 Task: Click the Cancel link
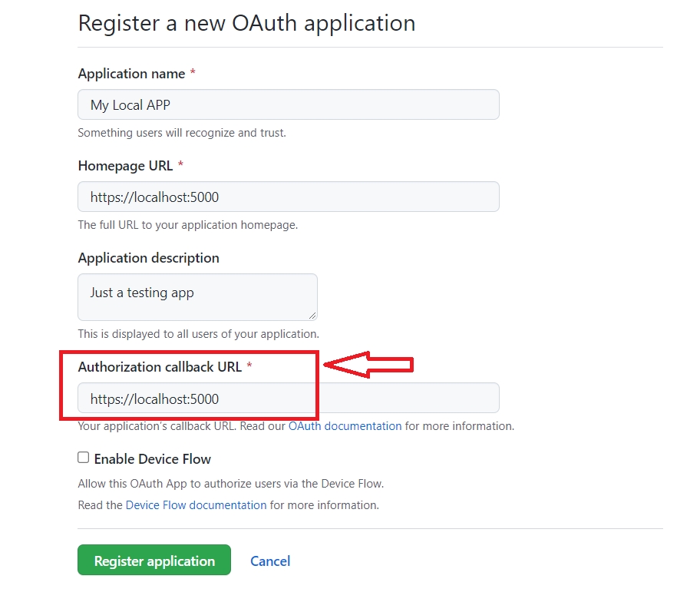[x=270, y=561]
